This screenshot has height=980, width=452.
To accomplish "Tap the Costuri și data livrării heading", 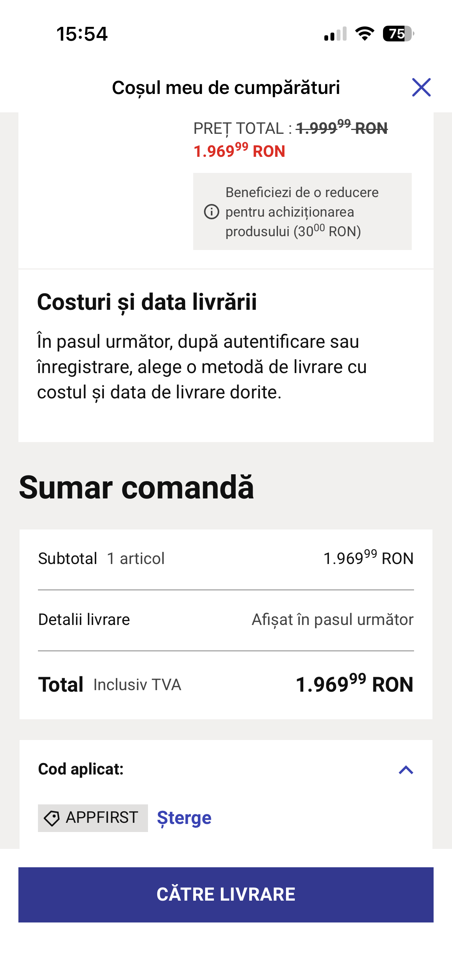I will point(147,302).
